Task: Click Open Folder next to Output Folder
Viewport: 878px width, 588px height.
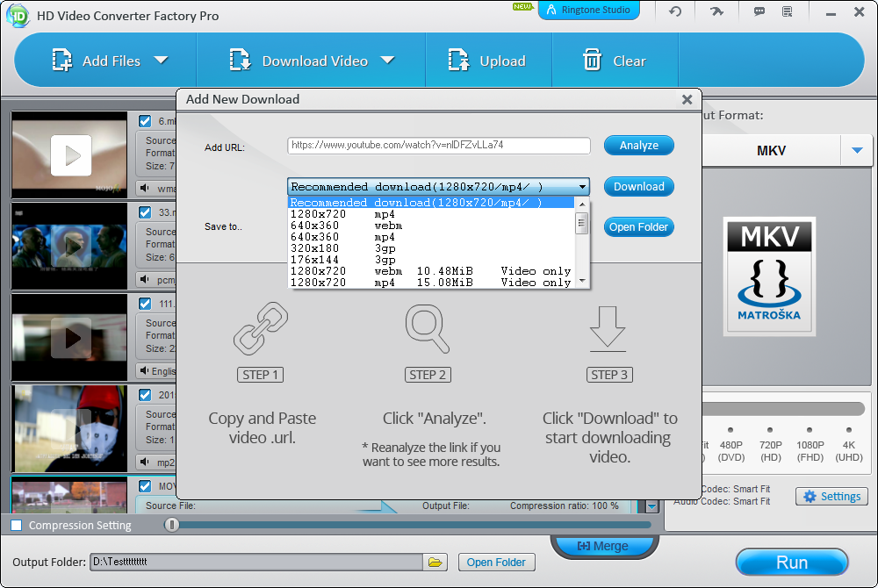Action: [x=496, y=563]
